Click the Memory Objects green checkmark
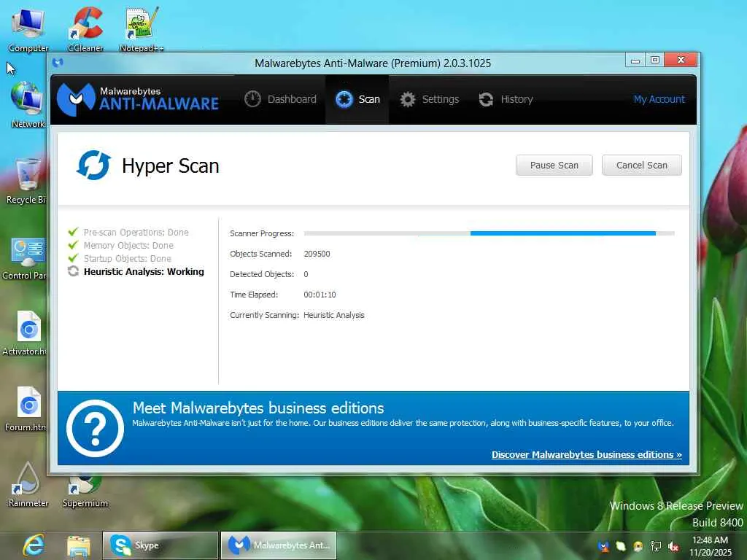 73,245
